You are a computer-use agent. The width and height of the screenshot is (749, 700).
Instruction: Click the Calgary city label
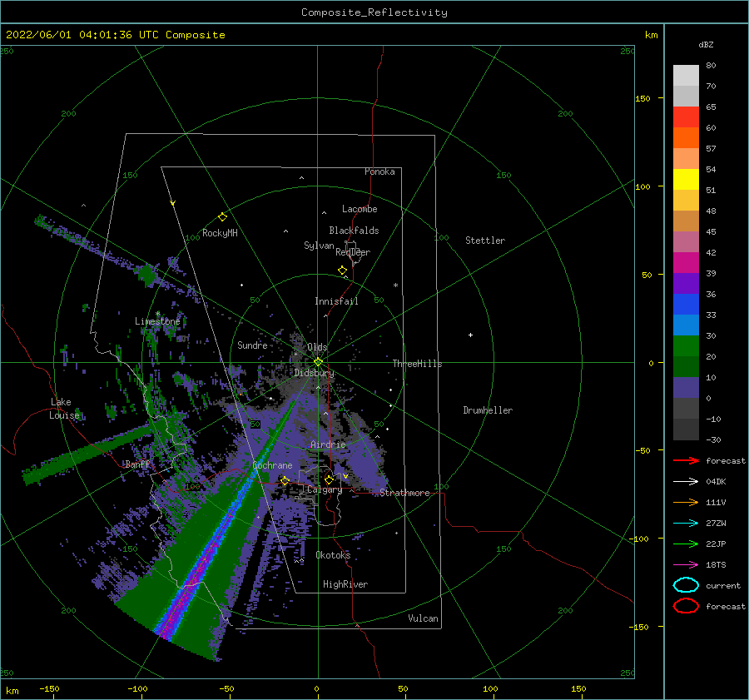click(325, 489)
